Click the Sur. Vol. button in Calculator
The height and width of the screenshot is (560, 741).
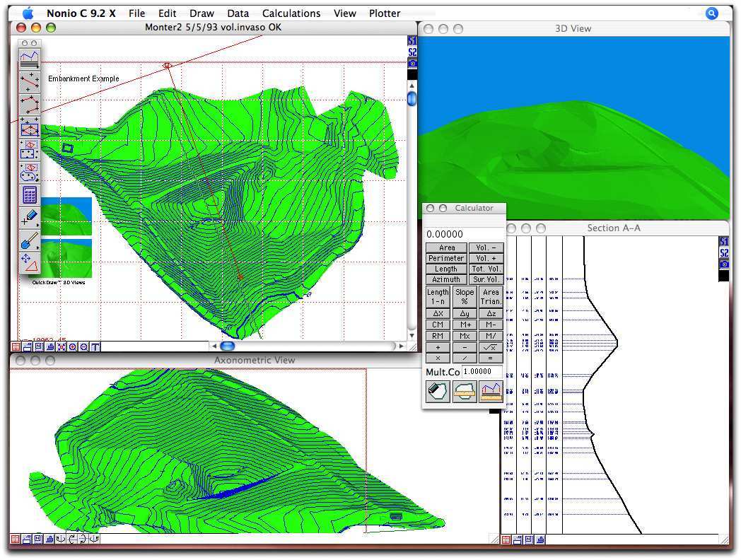486,279
